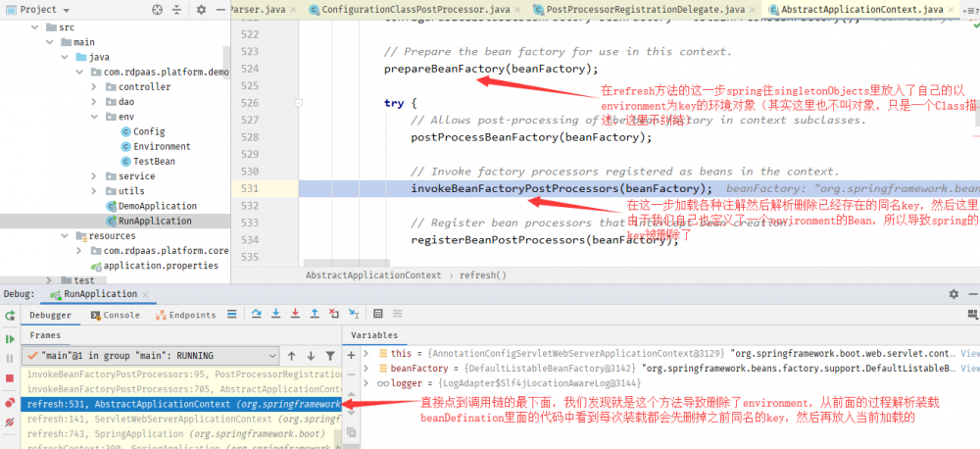This screenshot has width=980, height=449.
Task: Select previous frame up arrow
Action: 291,356
